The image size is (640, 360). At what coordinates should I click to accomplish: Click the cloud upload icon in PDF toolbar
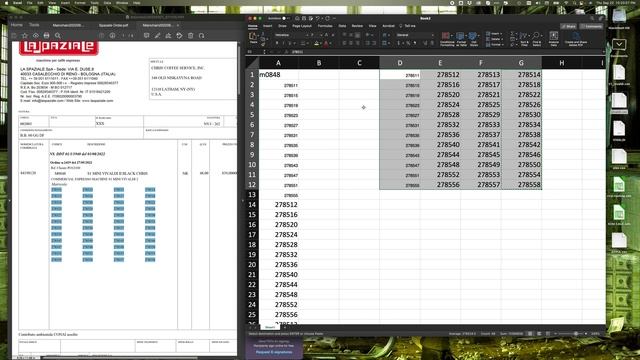pyautogui.click(x=36, y=36)
